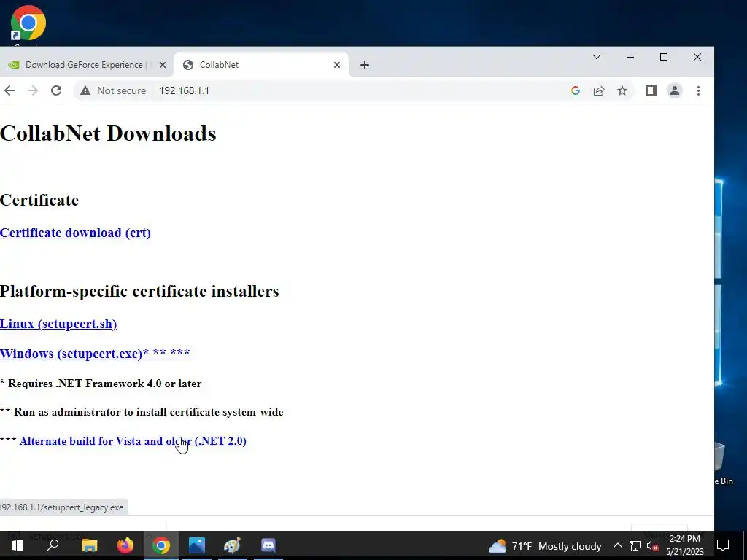Image resolution: width=747 pixels, height=560 pixels.
Task: Expand the tab search dropdown arrow
Action: click(597, 57)
